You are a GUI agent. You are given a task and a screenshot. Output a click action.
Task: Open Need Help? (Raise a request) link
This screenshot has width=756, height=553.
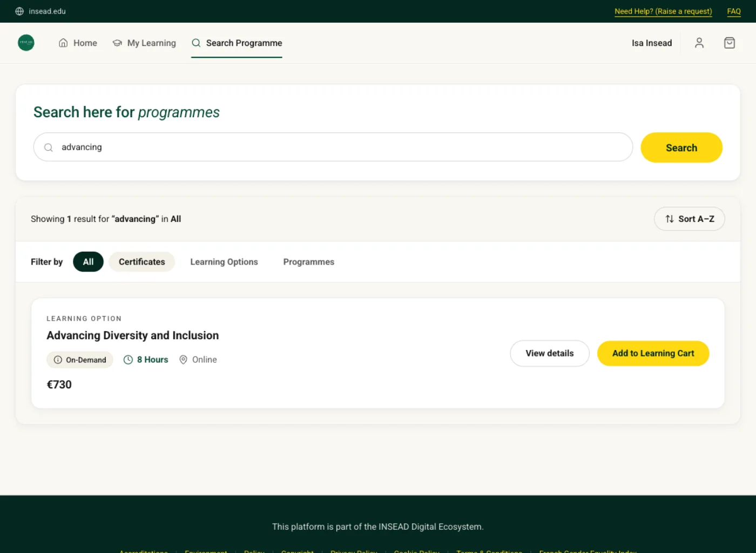tap(663, 11)
